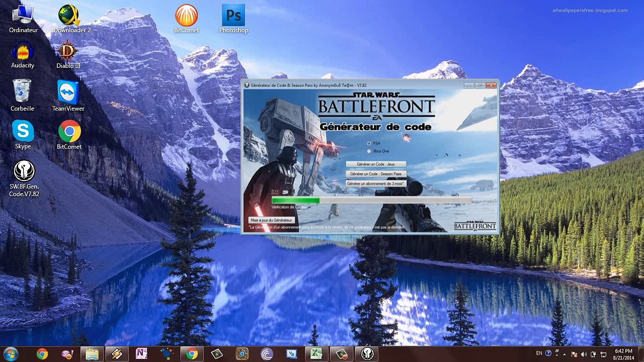The width and height of the screenshot is (644, 362).
Task: Click 'Générer un abonnement de 3 mois' button
Action: point(376,184)
